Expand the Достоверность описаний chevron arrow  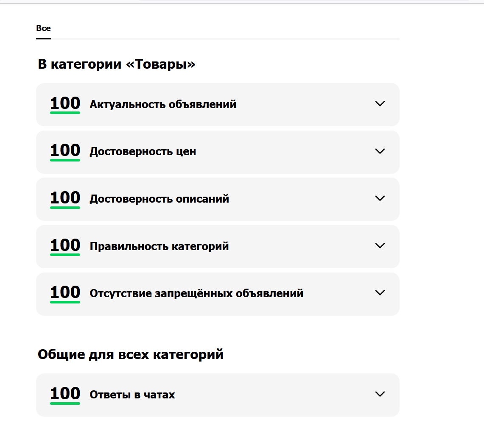pyautogui.click(x=380, y=198)
